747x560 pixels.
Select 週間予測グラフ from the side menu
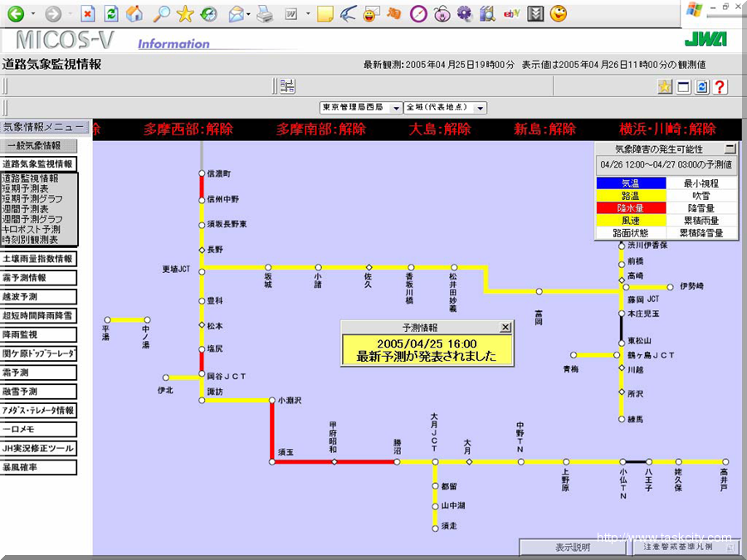(32, 219)
